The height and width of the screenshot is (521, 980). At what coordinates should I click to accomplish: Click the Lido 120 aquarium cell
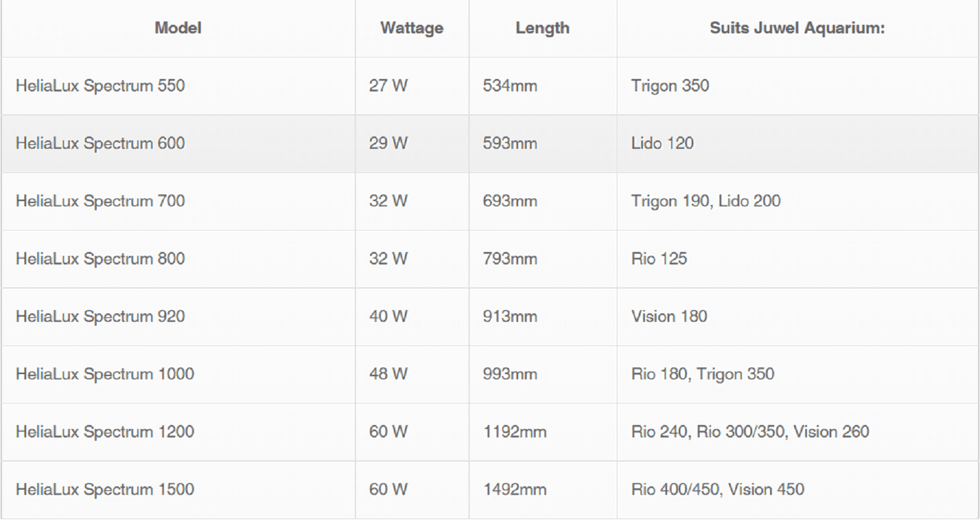(x=662, y=143)
